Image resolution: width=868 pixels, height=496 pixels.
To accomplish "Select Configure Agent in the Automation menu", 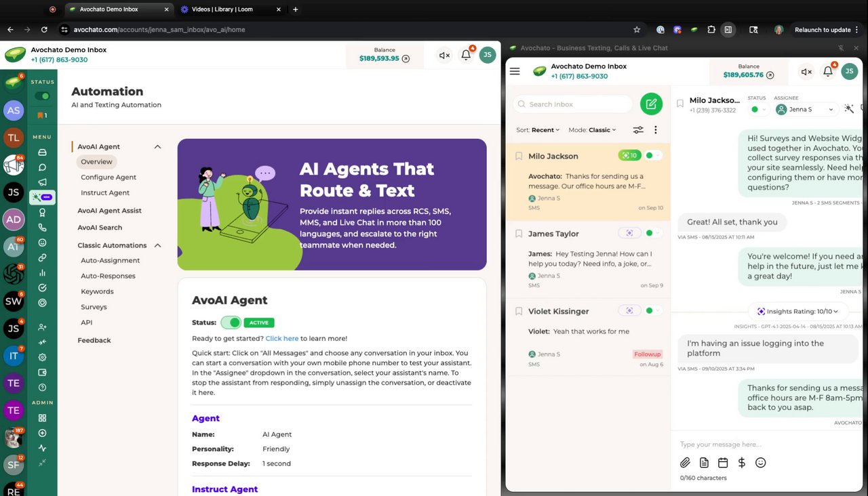I will pos(108,178).
